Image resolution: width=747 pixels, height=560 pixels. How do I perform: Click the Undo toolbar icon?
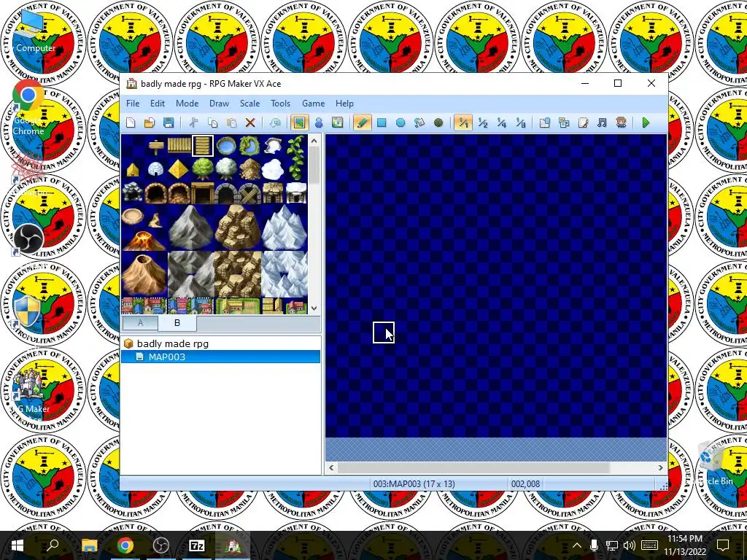click(275, 122)
